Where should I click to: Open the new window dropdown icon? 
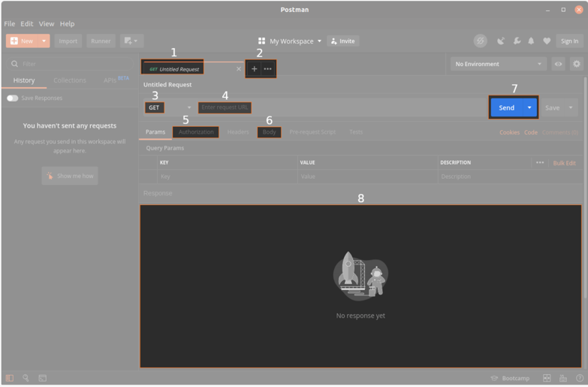click(x=131, y=41)
